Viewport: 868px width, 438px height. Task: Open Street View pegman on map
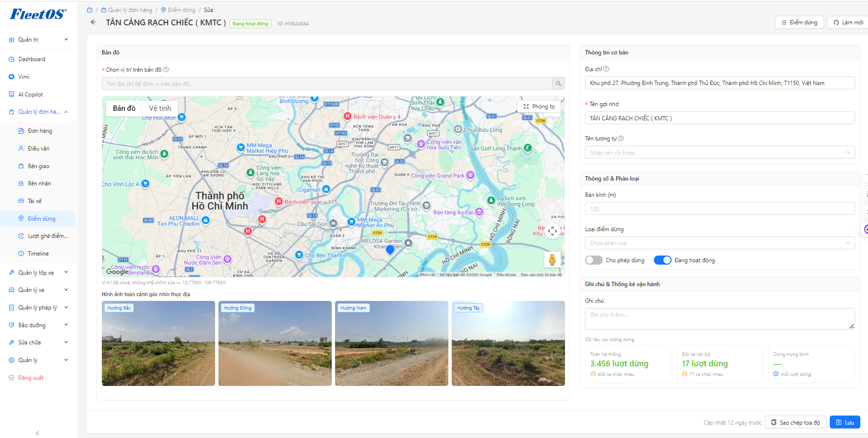[552, 259]
